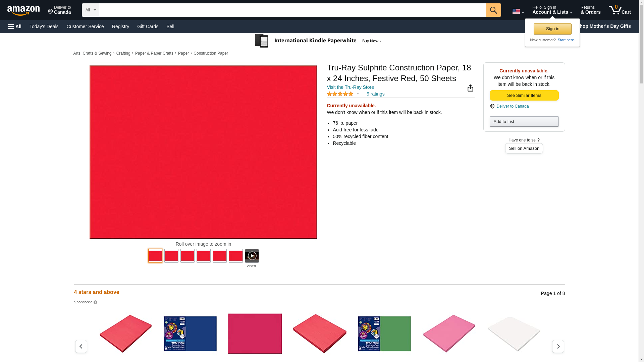Open the All hamburger menu
Screen dimensions: 644x362
coord(15,26)
